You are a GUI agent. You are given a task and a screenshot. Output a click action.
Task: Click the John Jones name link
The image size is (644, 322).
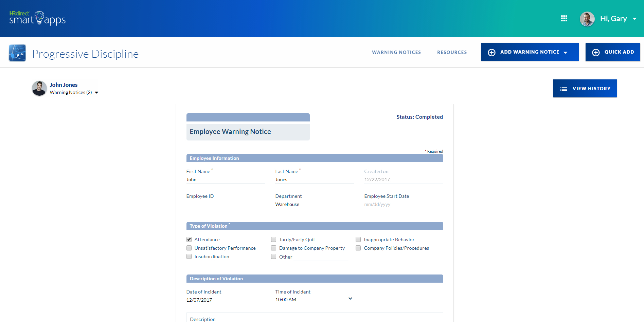64,85
